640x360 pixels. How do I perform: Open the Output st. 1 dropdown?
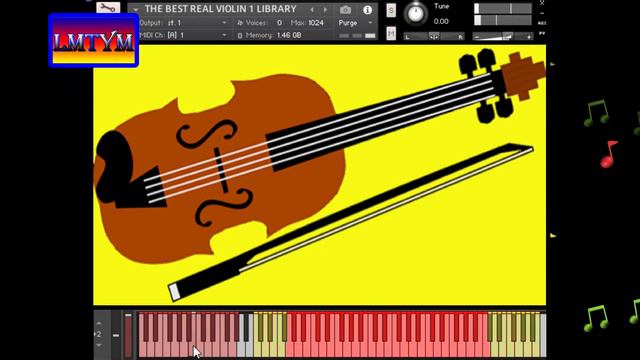pyautogui.click(x=183, y=23)
